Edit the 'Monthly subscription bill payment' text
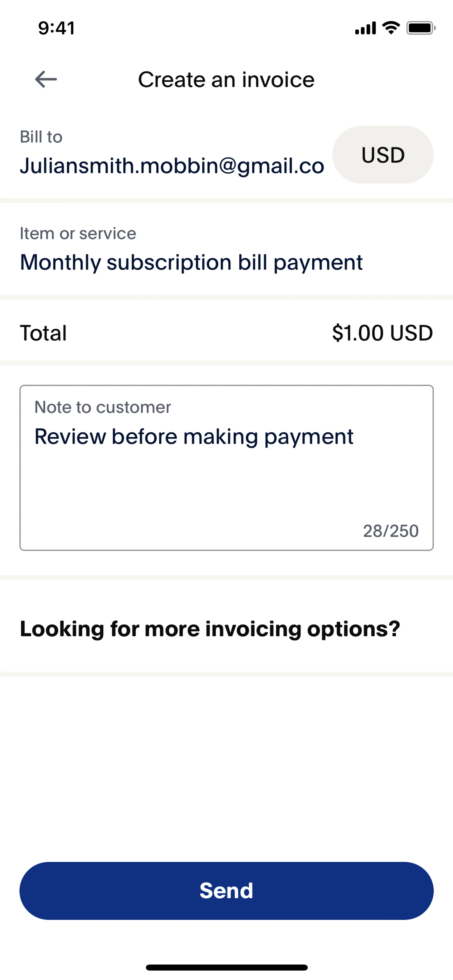Screen dimensions: 453x980 click(x=191, y=262)
